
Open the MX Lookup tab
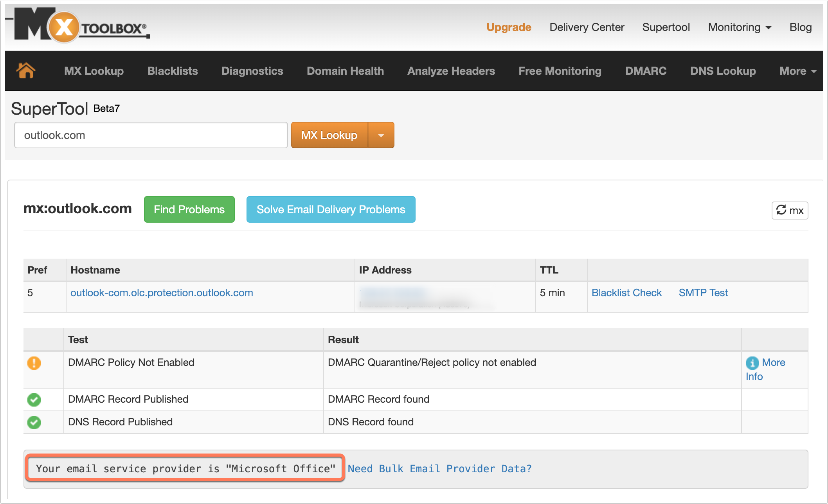94,71
